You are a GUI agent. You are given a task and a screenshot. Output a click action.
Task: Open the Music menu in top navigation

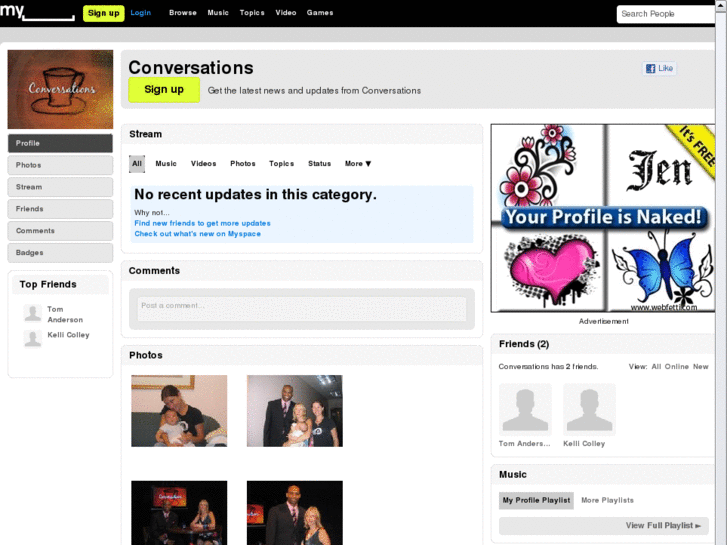point(218,13)
